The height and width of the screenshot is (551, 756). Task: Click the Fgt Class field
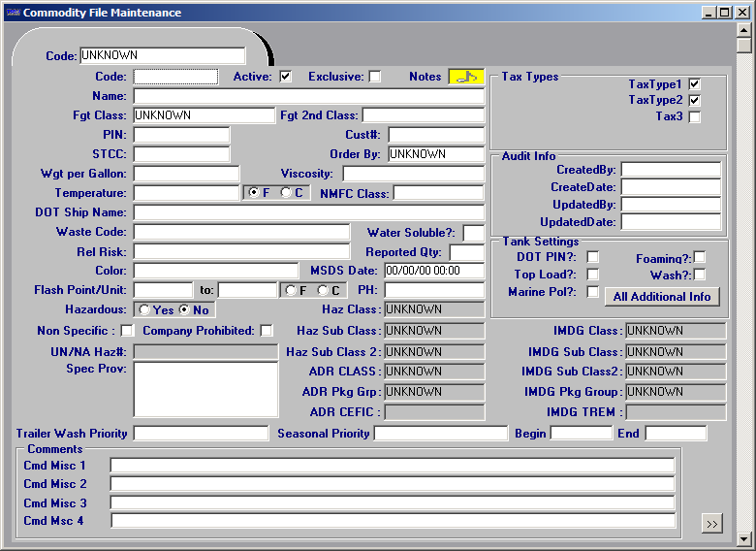pos(204,115)
